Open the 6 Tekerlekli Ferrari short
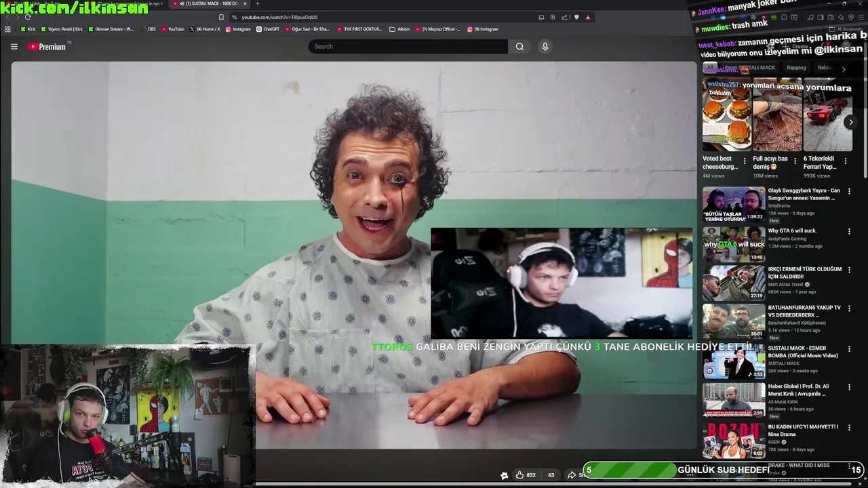This screenshot has width=868, height=488. (x=827, y=115)
